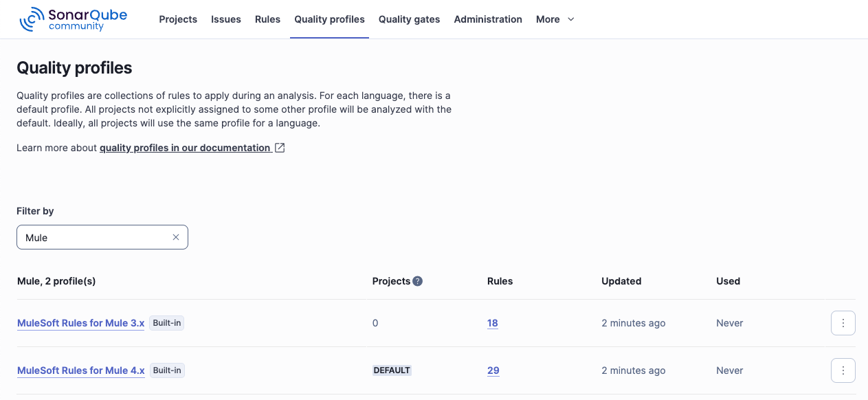View the 29 rules of Mule 4.x

(493, 370)
